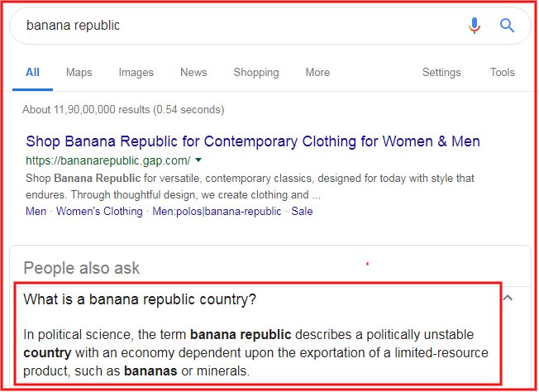Click the voice search microphone icon

tap(474, 26)
